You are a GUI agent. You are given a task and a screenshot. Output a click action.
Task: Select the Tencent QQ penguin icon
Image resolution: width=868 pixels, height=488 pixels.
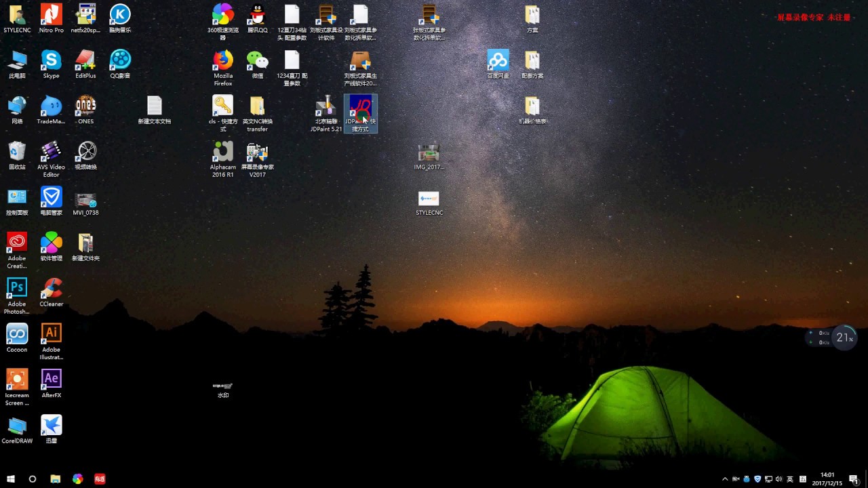pyautogui.click(x=257, y=15)
